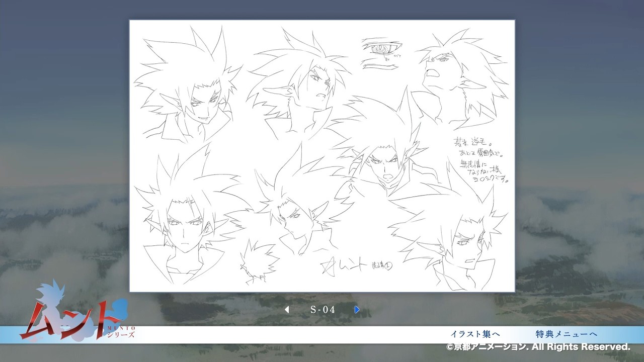Open the イラスト集へ menu link
Viewport: 644px width, 362px height.
point(474,334)
